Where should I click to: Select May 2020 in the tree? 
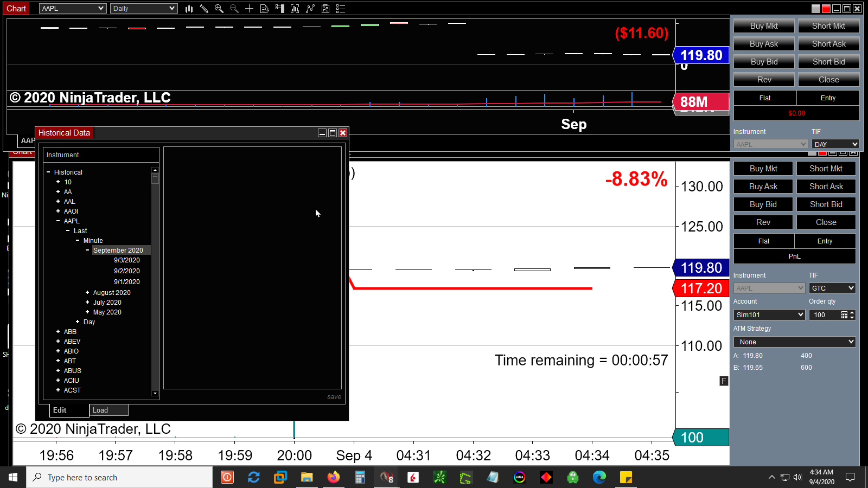(x=107, y=312)
